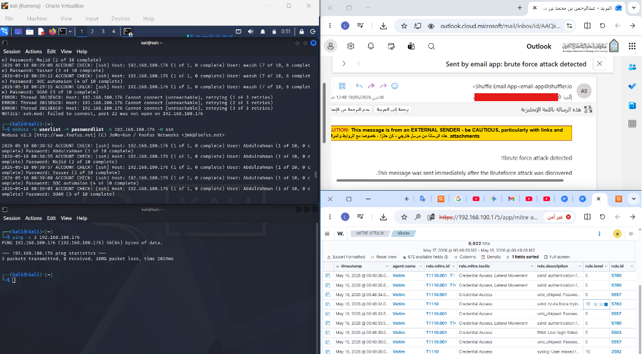This screenshot has height=354, width=644.
Task: Click the Outlook URL address bar
Action: click(500, 26)
